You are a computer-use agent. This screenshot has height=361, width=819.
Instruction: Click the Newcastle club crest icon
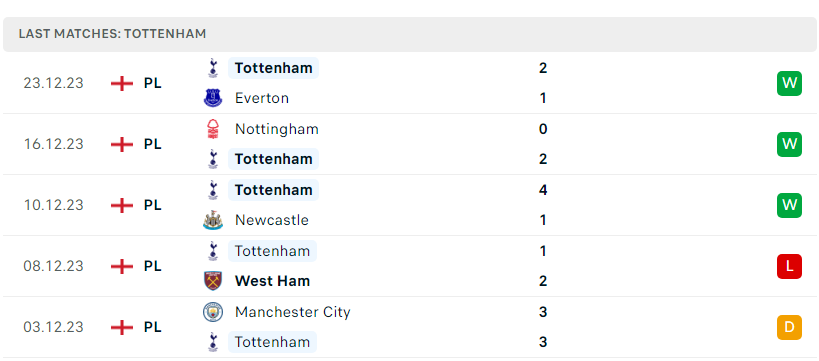[213, 220]
